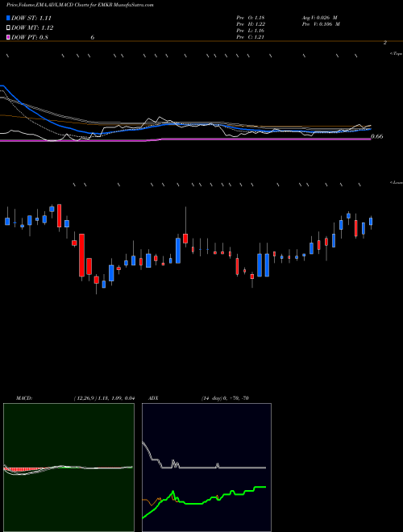Click the ADX (14 day) values text

coord(225,398)
